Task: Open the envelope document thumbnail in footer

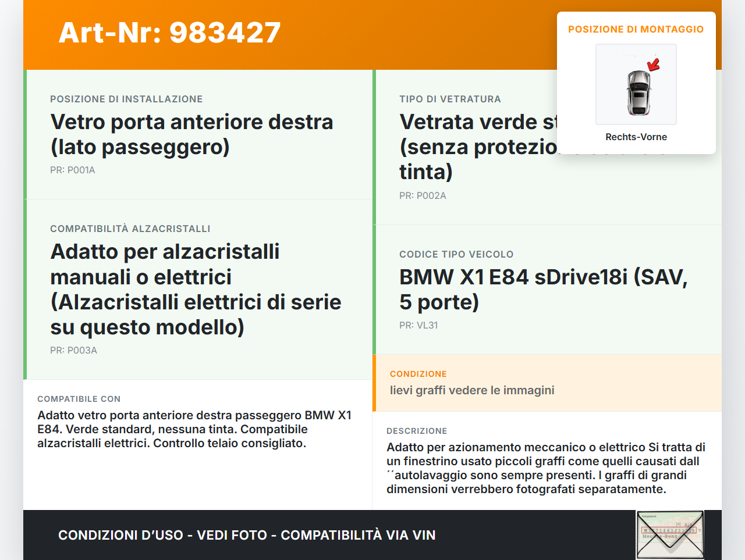Action: tap(670, 535)
